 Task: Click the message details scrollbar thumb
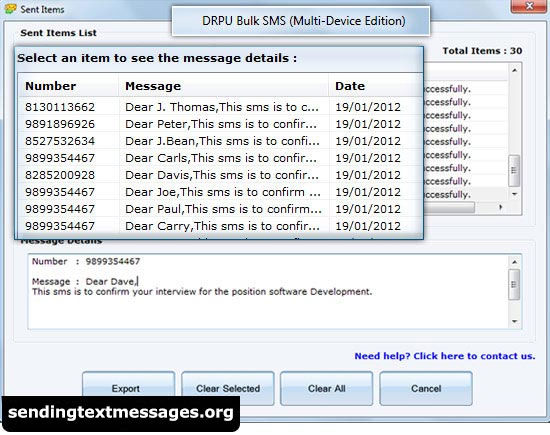pos(514,285)
